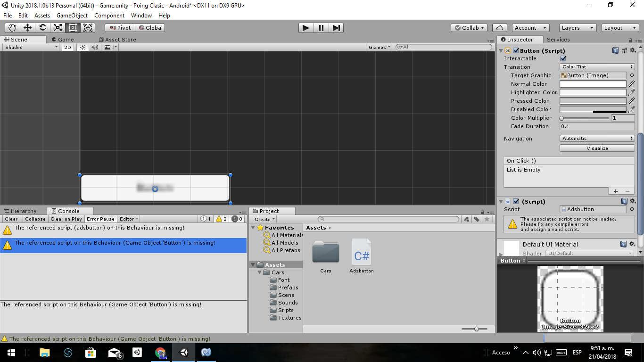The height and width of the screenshot is (362, 644).
Task: Toggle missing Script component checkbox
Action: [516, 201]
